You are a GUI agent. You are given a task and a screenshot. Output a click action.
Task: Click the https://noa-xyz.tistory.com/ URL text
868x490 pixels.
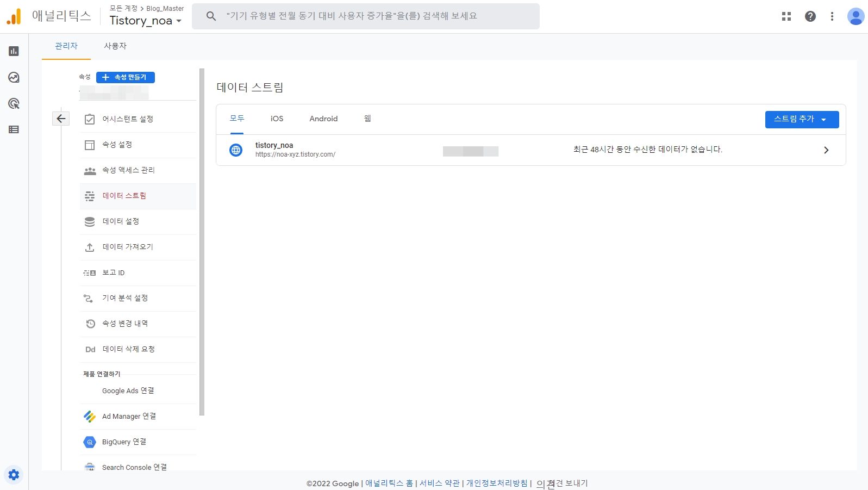tap(295, 154)
